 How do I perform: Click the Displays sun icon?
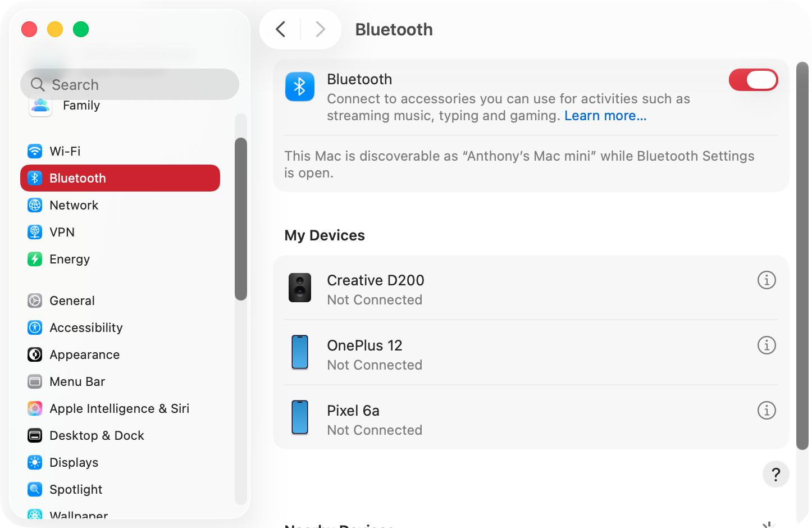tap(35, 462)
